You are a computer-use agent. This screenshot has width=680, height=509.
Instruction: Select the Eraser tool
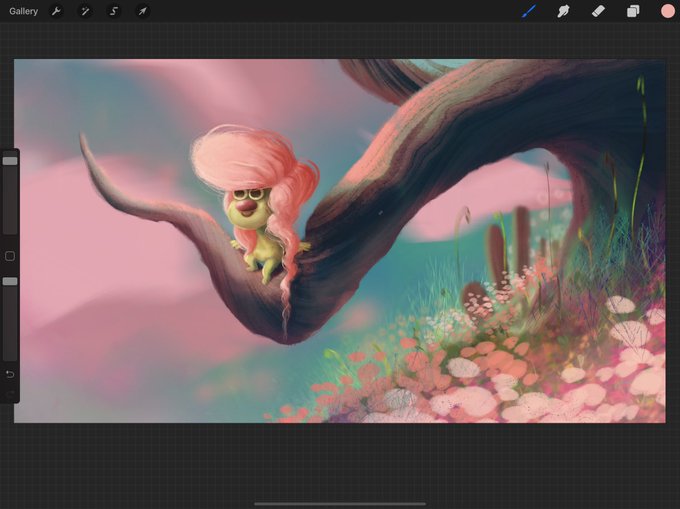pyautogui.click(x=598, y=11)
